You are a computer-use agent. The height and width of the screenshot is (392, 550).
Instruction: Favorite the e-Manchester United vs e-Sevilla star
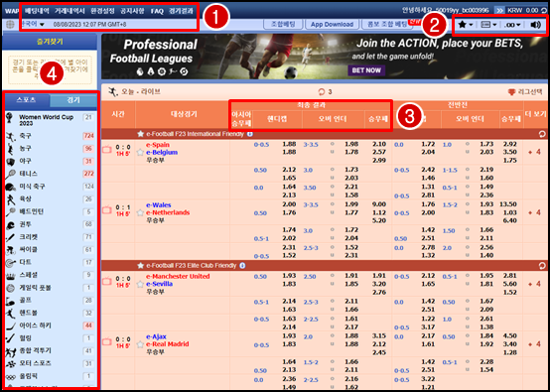coord(140,284)
